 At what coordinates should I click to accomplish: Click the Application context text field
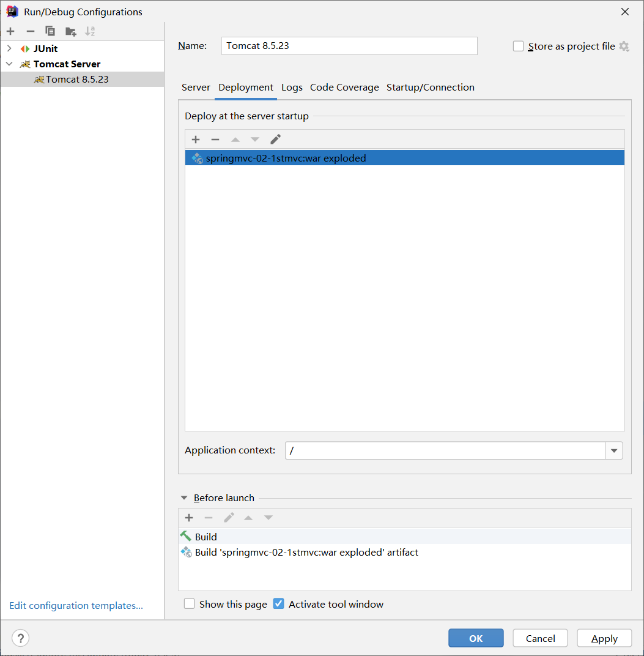[x=445, y=450]
